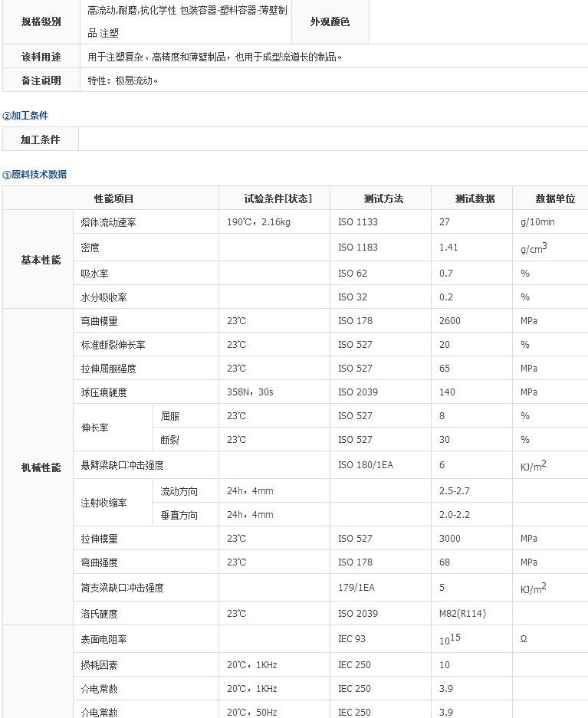
Task: Select the value M82(R114)
Action: (462, 614)
